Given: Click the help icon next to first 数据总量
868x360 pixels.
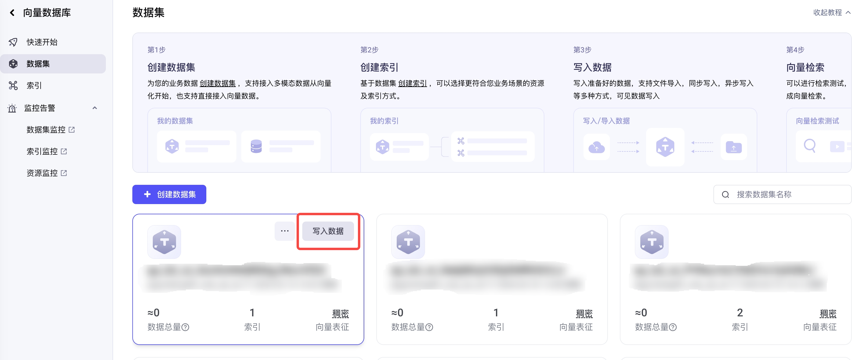Looking at the screenshot, I should [x=185, y=327].
